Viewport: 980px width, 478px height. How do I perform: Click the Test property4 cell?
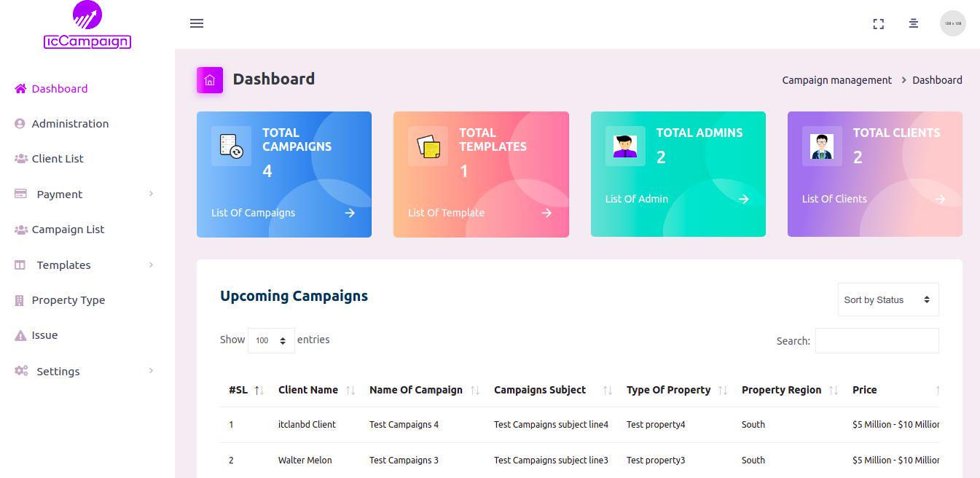click(x=656, y=424)
